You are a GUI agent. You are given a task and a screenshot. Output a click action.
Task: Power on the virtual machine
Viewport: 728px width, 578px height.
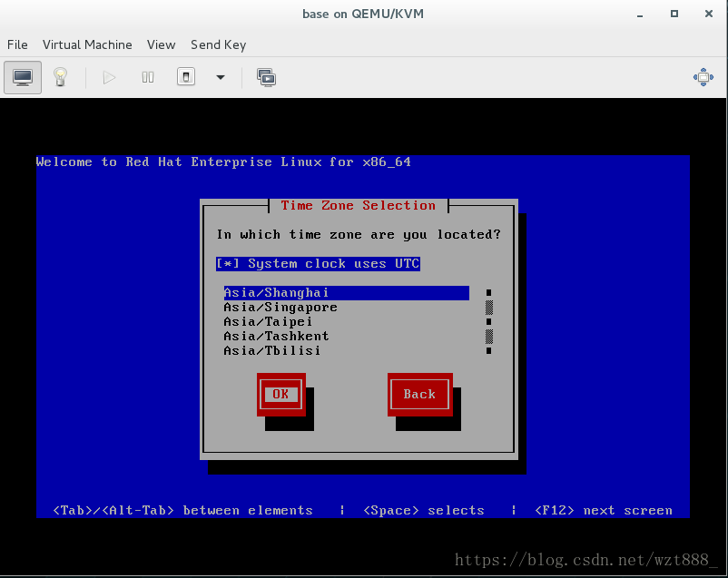click(109, 77)
